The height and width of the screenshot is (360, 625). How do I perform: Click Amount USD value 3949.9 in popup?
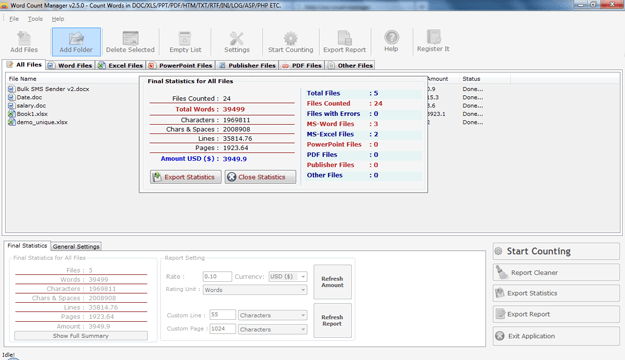click(234, 159)
